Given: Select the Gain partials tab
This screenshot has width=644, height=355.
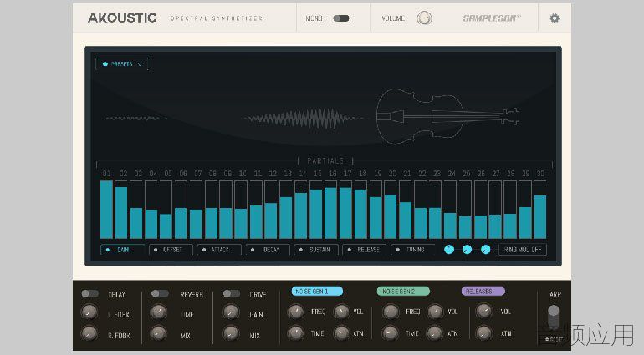Looking at the screenshot, I should [x=122, y=250].
